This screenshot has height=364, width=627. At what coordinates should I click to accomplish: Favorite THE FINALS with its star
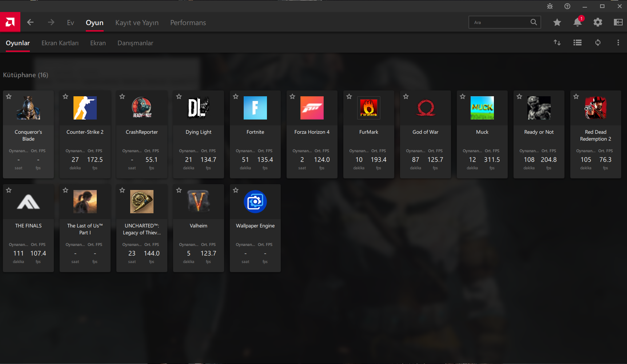click(9, 190)
